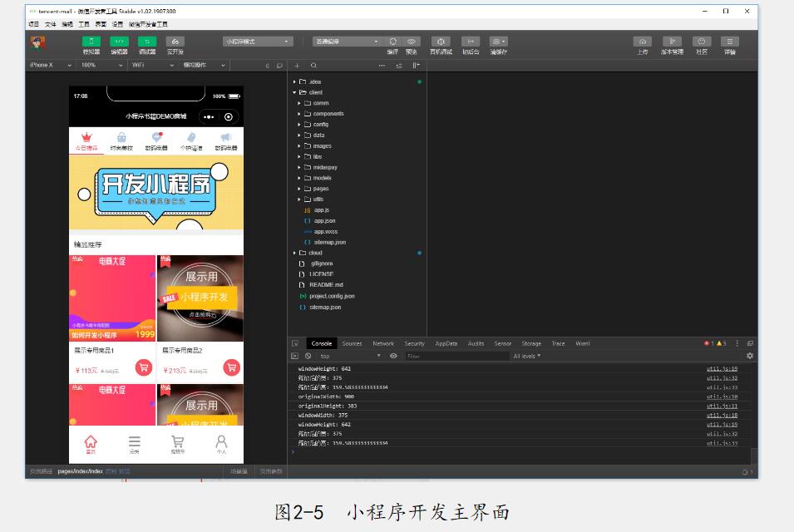Open the 详情 details panel
This screenshot has height=532, width=794.
click(x=729, y=42)
